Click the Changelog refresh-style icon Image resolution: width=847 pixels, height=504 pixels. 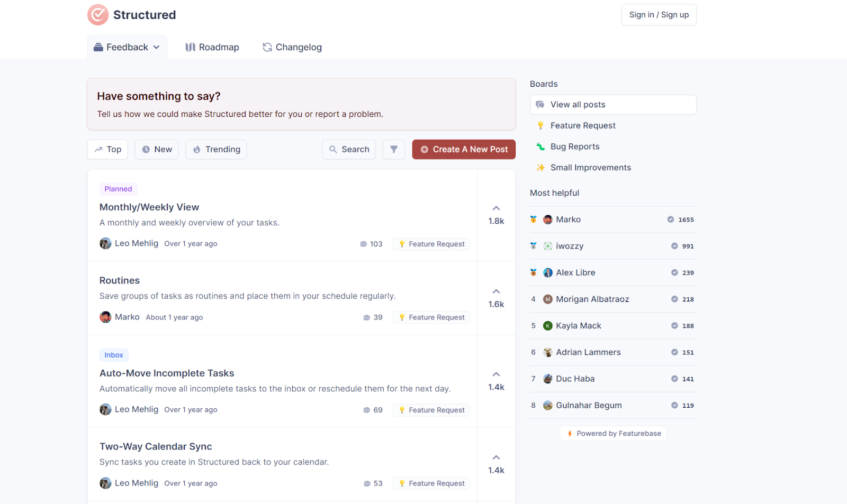[x=267, y=47]
